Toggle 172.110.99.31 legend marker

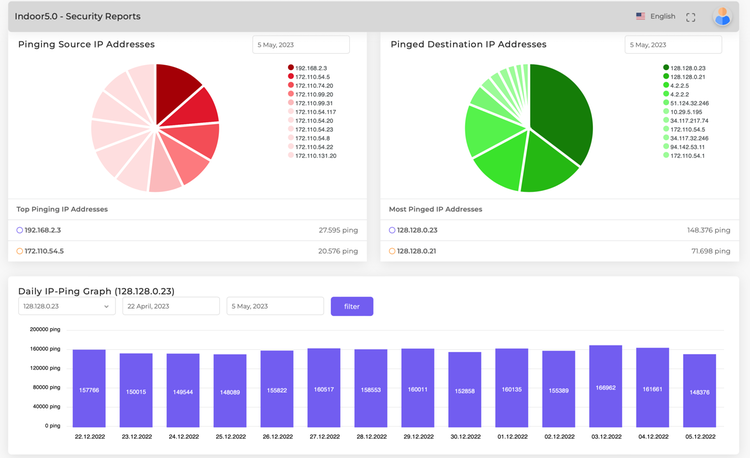coord(291,102)
